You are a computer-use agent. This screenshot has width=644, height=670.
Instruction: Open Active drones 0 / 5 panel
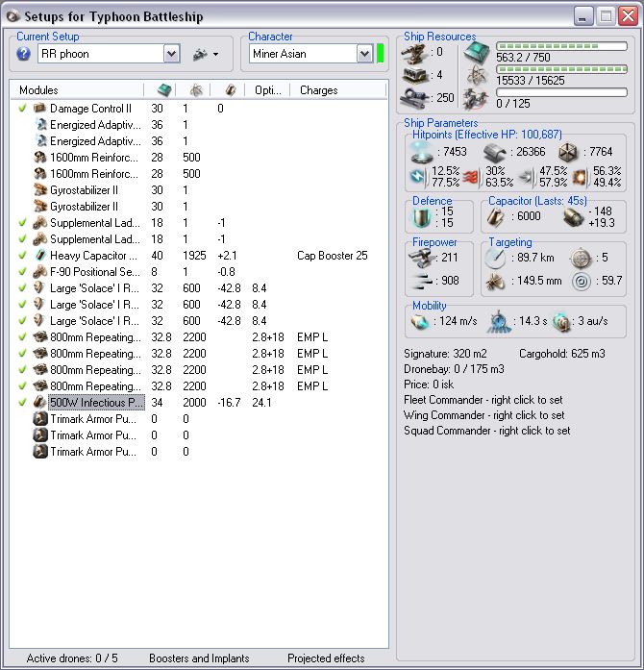(72, 658)
